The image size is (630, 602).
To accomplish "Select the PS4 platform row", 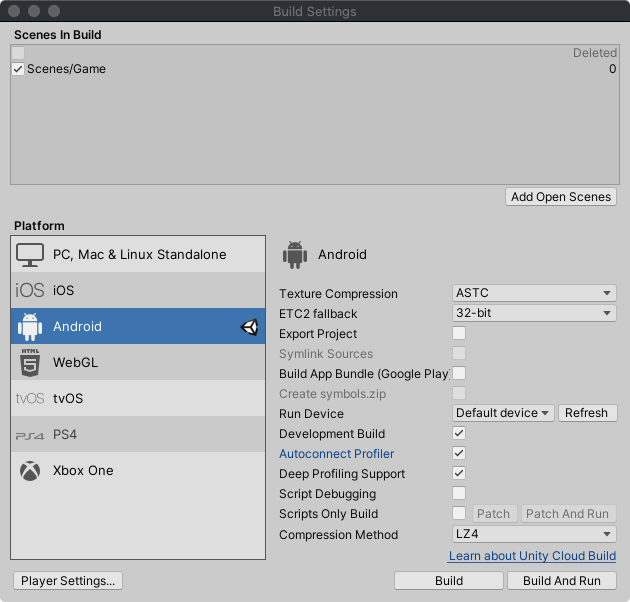I will coord(138,434).
